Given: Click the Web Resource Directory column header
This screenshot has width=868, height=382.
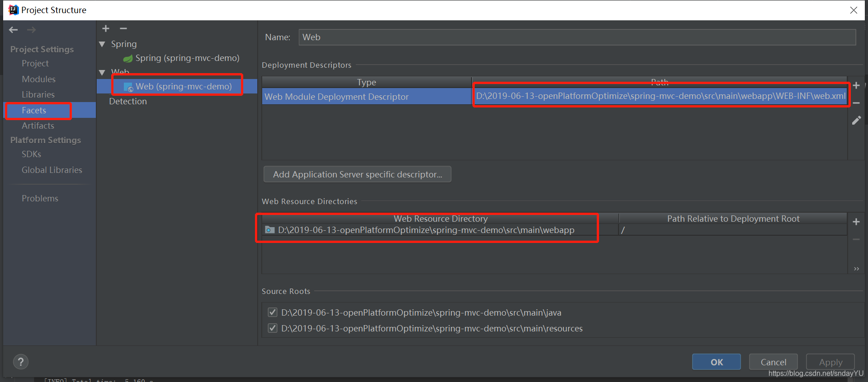Looking at the screenshot, I should click(440, 219).
